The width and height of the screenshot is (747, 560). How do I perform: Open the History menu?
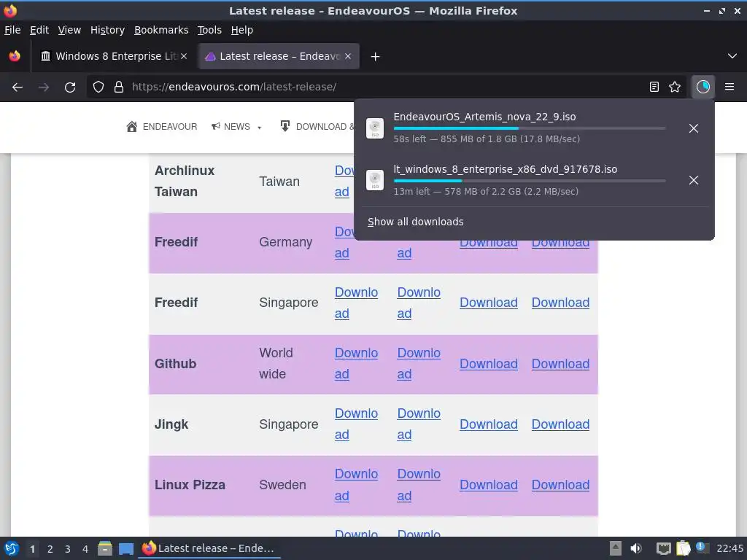tap(107, 30)
